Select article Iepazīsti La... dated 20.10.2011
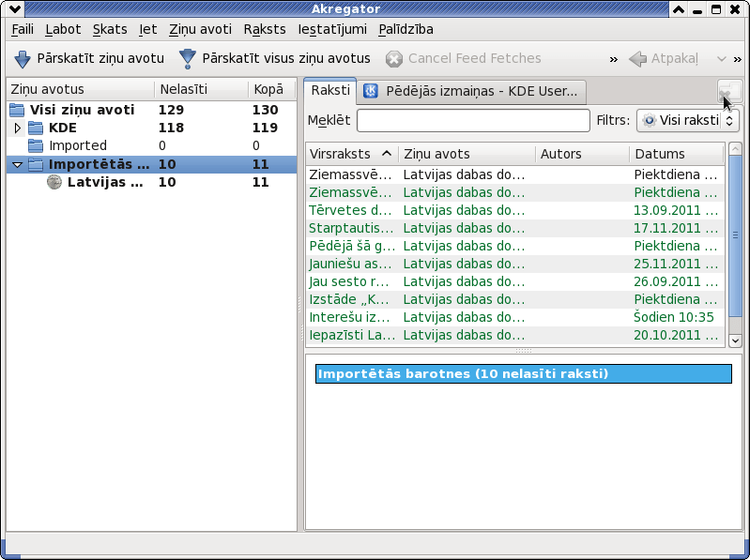Screen dimensions: 750x560 click(515, 336)
